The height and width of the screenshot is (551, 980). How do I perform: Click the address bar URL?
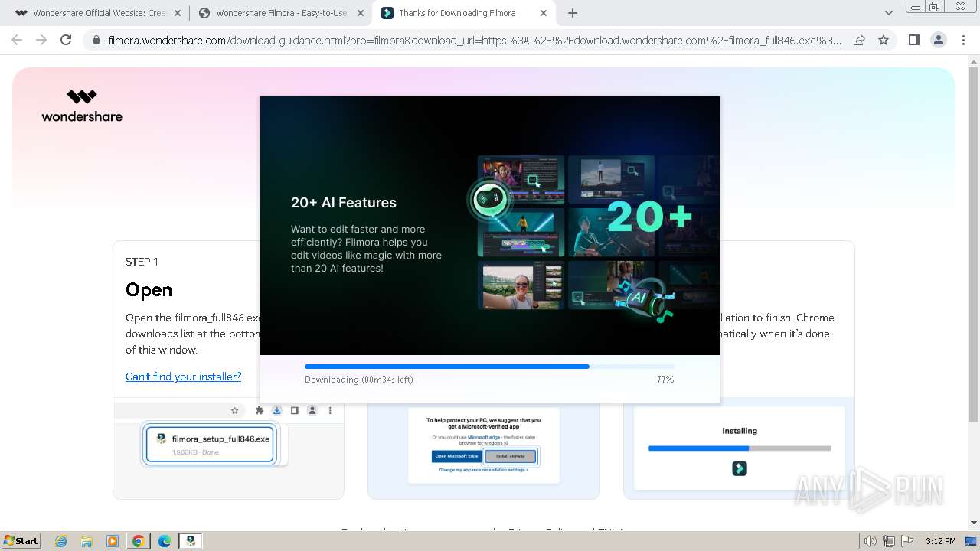pos(475,40)
